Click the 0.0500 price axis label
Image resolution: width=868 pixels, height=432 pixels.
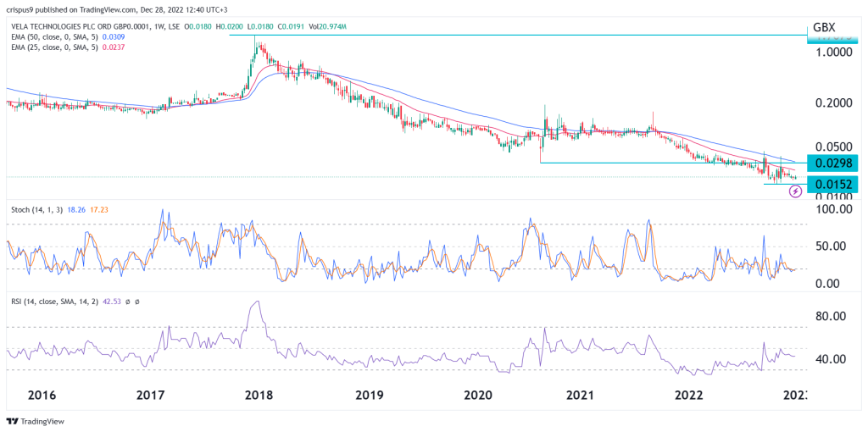tap(832, 147)
